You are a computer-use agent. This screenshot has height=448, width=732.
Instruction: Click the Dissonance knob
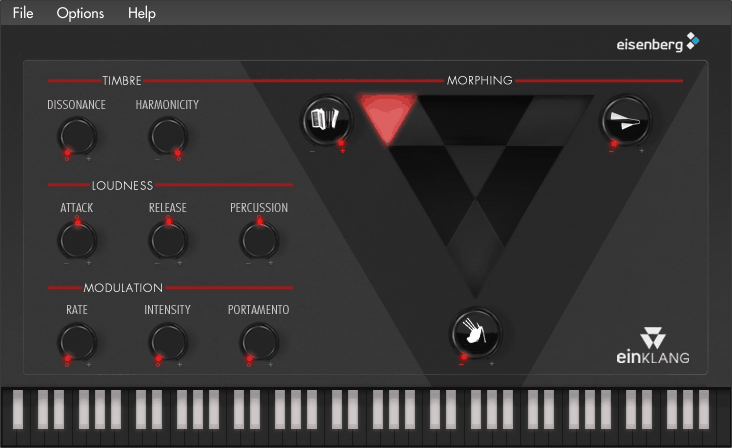pos(77,136)
